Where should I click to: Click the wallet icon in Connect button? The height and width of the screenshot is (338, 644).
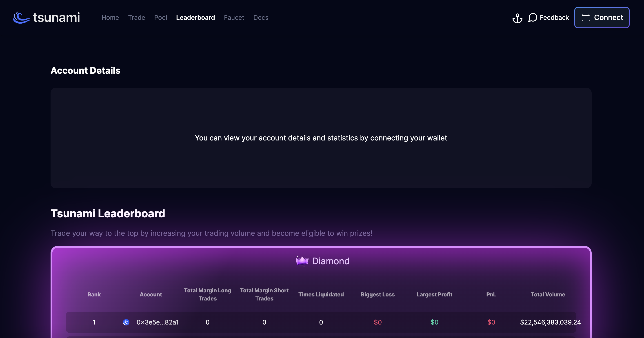coord(586,18)
